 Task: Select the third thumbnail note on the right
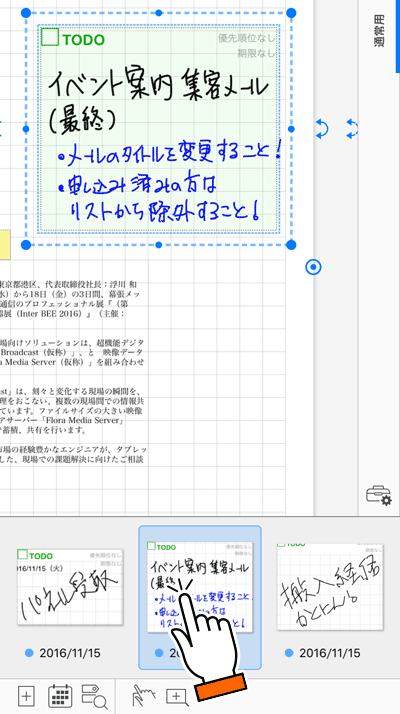[x=330, y=587]
